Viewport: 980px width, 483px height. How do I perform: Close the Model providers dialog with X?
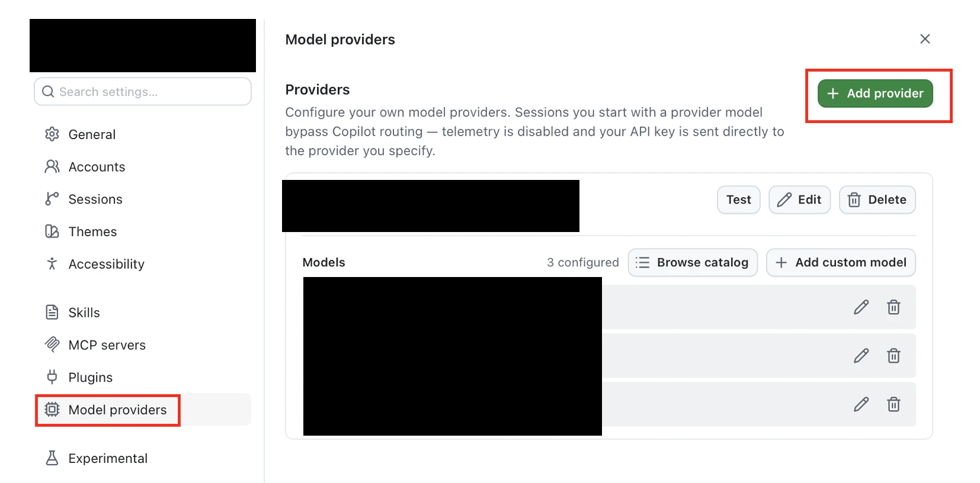click(925, 38)
